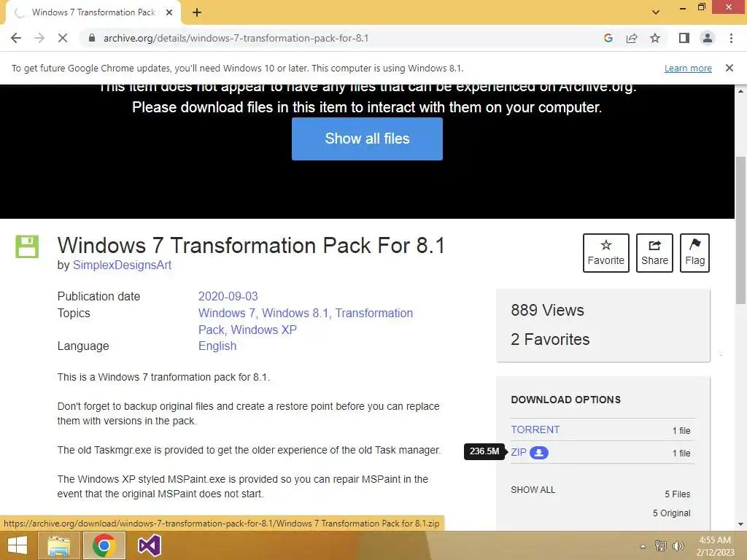The height and width of the screenshot is (560, 747).
Task: Dismiss the Chrome update notification bar
Action: 729,68
